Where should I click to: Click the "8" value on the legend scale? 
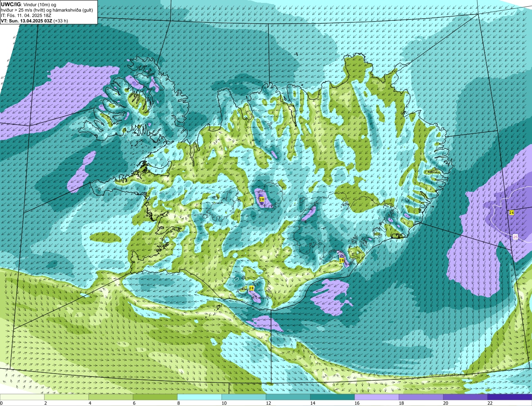coord(179,403)
